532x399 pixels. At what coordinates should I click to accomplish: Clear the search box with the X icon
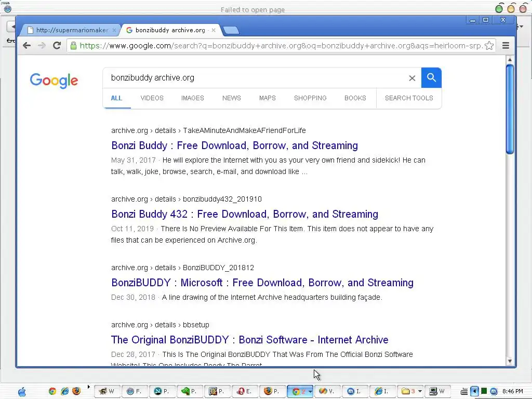pos(412,78)
